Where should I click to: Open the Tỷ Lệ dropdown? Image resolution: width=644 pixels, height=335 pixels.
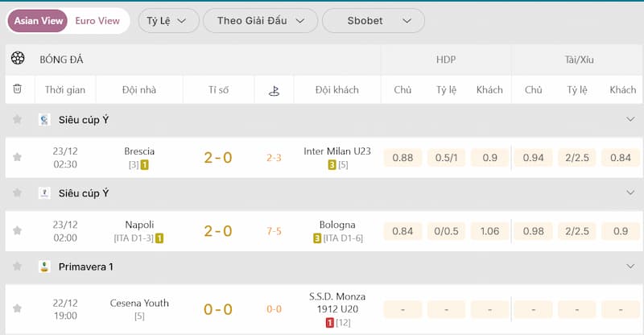point(167,21)
